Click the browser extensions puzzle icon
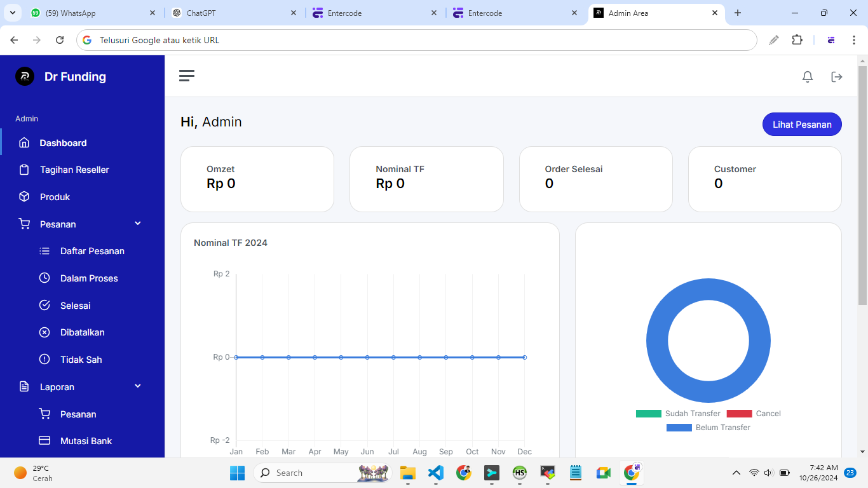This screenshot has height=488, width=868. [x=797, y=40]
